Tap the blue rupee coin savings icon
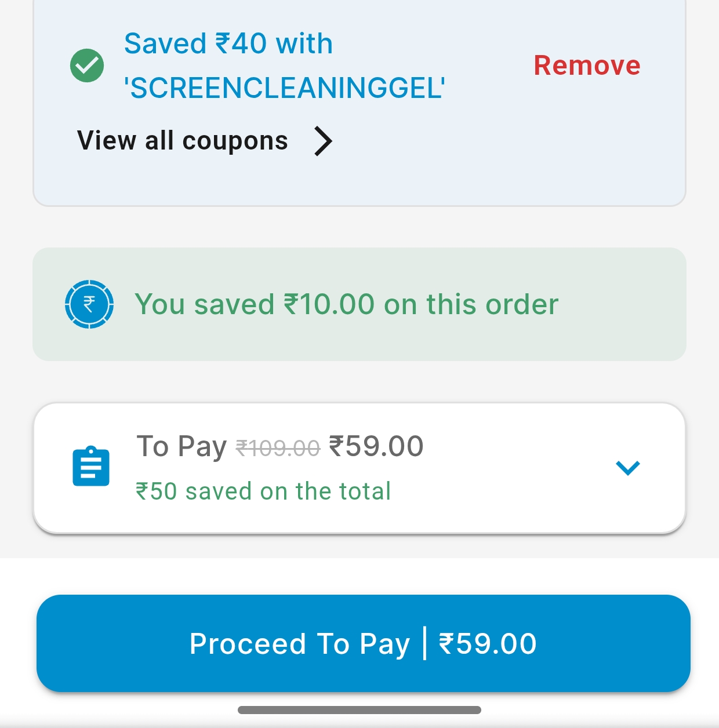This screenshot has height=728, width=719. 89,304
